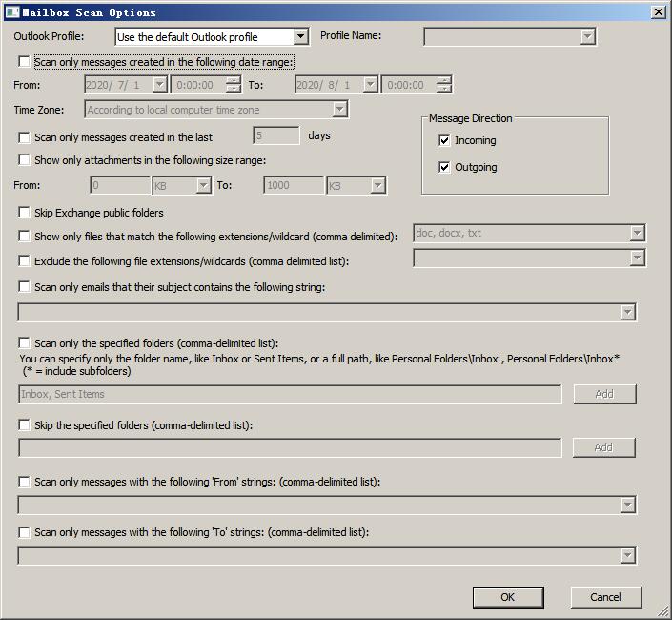Click the To size field showing 1000
The height and width of the screenshot is (620, 672).
pos(294,185)
